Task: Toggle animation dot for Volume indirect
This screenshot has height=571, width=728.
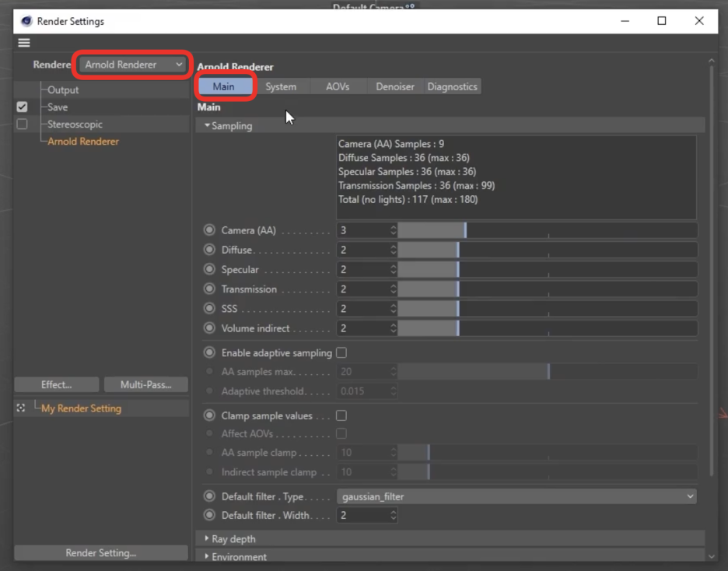Action: 209,328
